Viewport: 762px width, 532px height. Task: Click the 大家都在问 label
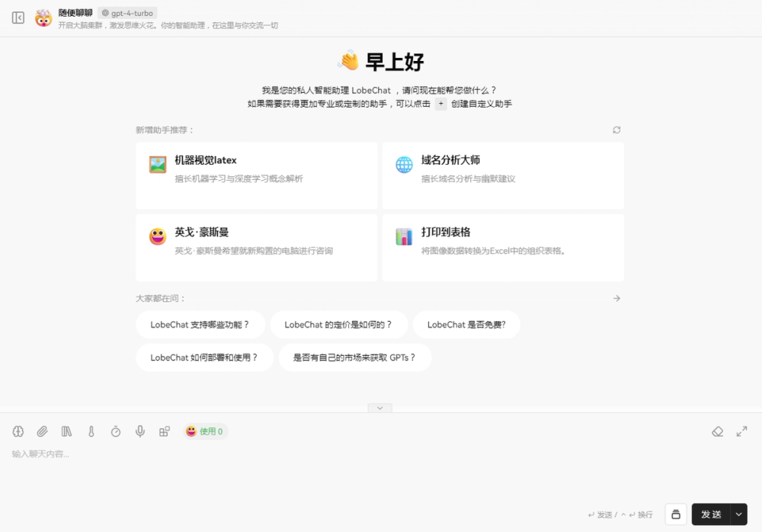160,298
